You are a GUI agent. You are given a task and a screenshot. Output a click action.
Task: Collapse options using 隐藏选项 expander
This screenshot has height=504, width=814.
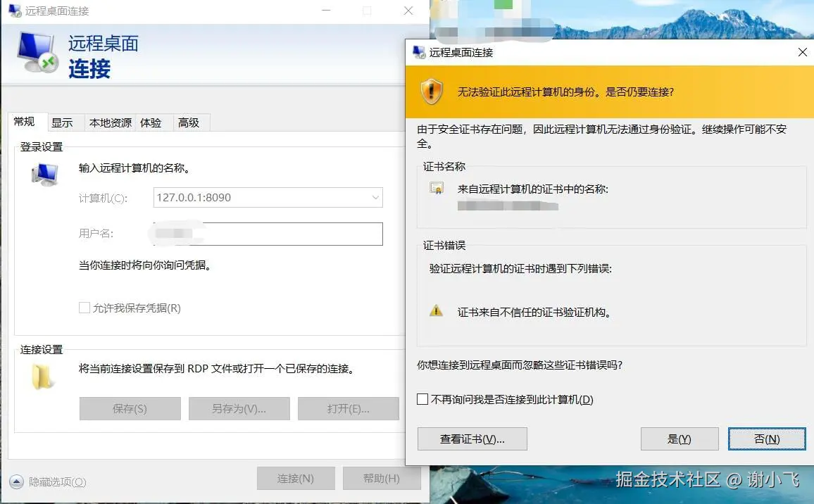pos(15,482)
